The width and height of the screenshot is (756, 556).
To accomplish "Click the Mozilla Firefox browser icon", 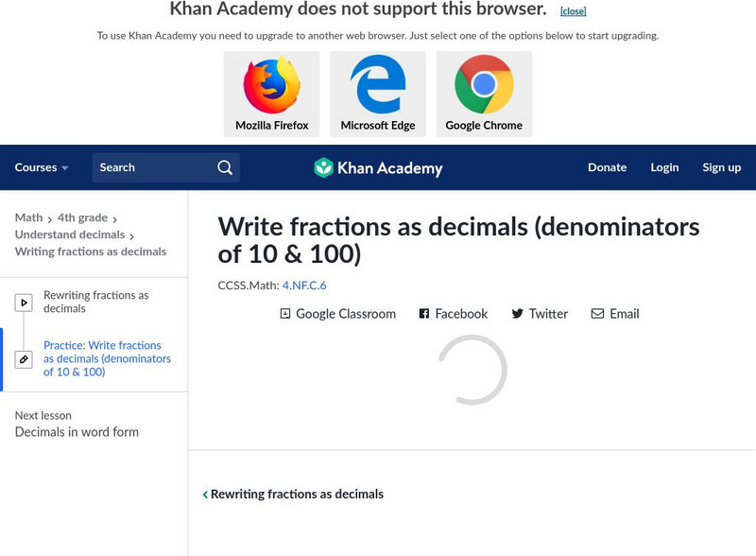I will point(271,86).
